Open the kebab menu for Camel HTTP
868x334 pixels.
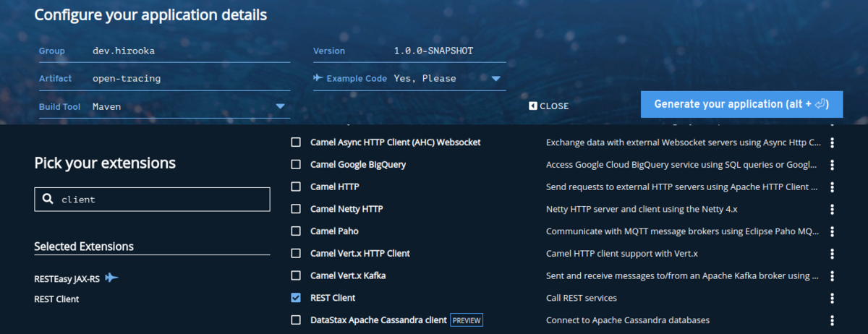pos(833,187)
